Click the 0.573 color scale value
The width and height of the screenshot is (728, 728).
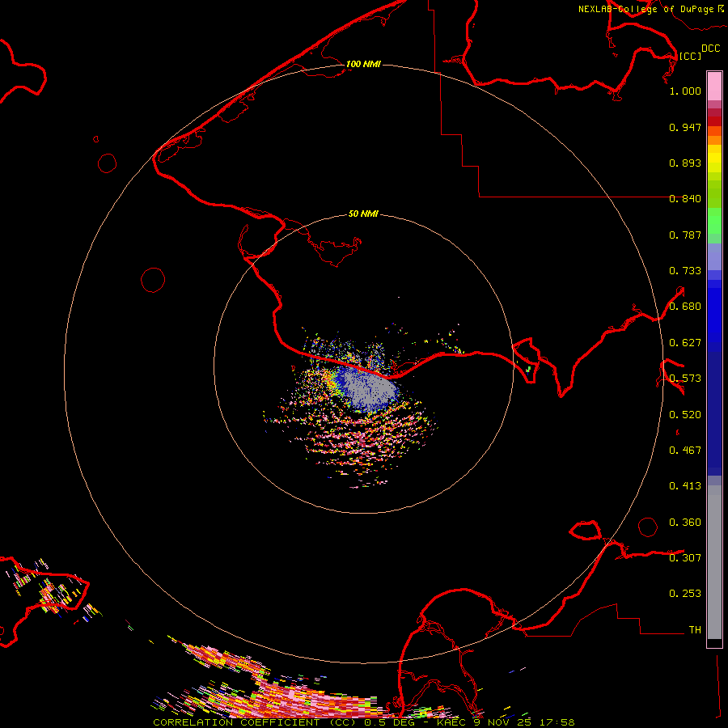685,379
